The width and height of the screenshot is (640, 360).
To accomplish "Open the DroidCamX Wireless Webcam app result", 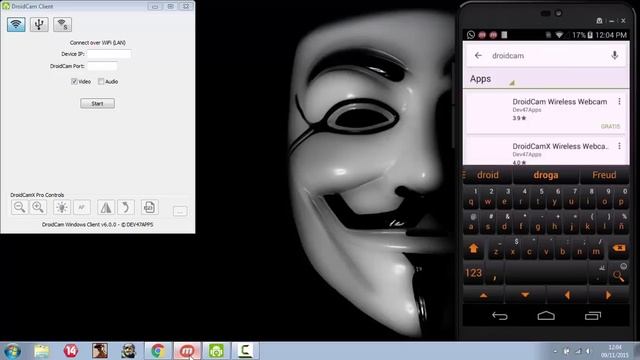I will tap(546, 151).
